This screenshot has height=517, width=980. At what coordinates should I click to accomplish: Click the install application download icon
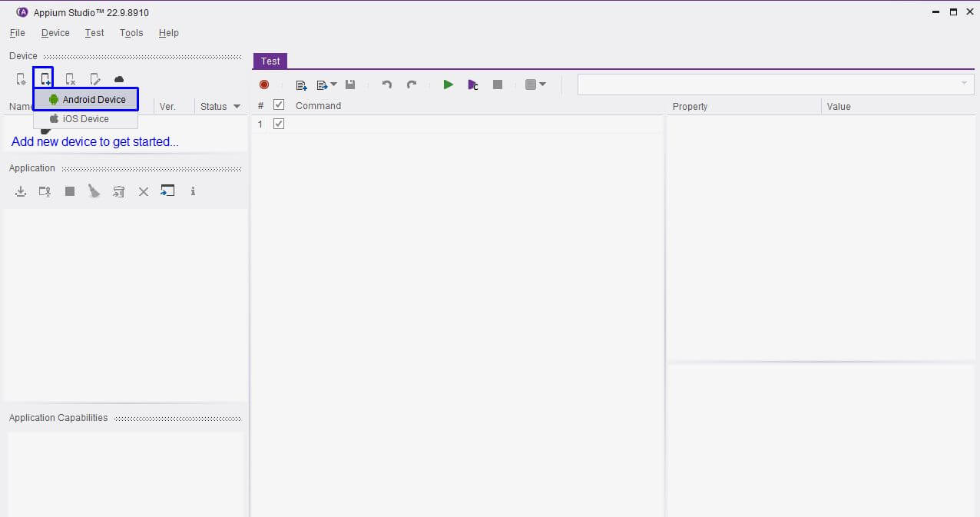21,191
